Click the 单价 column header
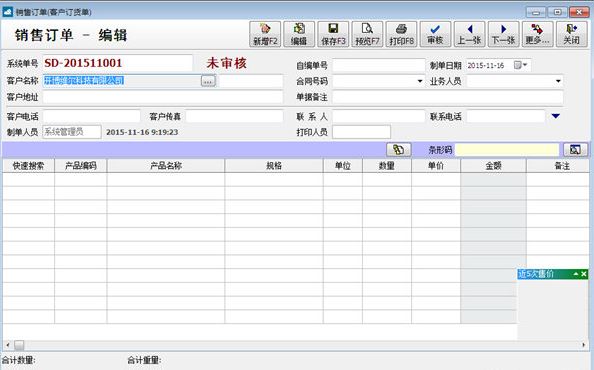Viewport: 594px width, 370px height. point(436,166)
